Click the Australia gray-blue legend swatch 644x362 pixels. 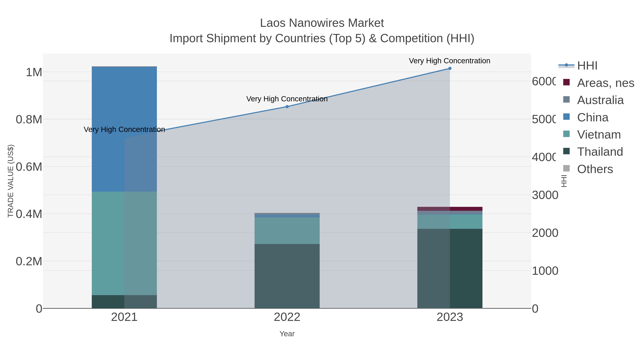566,99
